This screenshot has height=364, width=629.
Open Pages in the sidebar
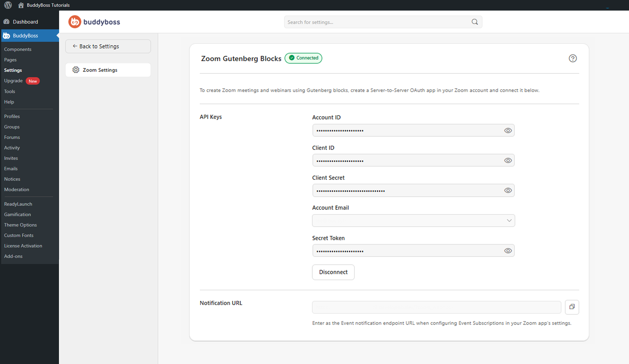click(x=10, y=60)
